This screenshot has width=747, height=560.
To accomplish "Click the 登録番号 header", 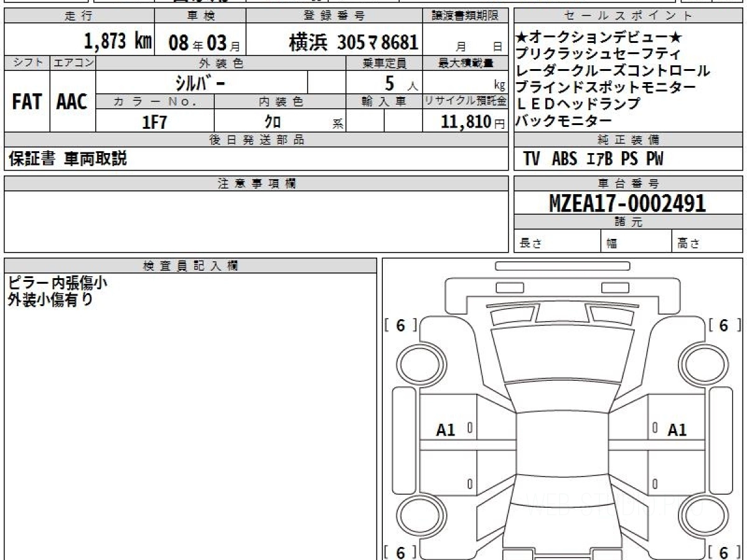I will pyautogui.click(x=335, y=16).
